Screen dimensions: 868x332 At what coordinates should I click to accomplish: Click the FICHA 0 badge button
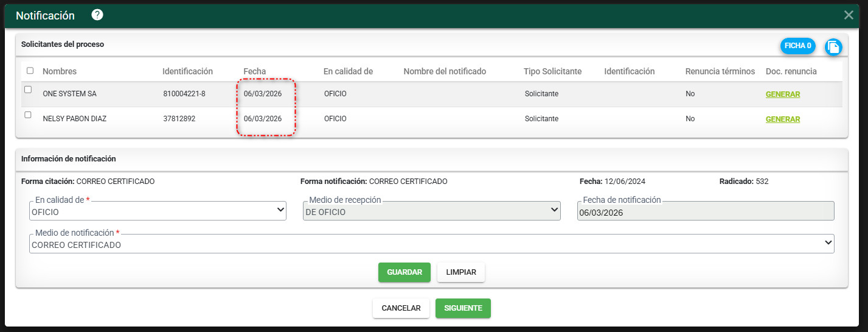[797, 46]
